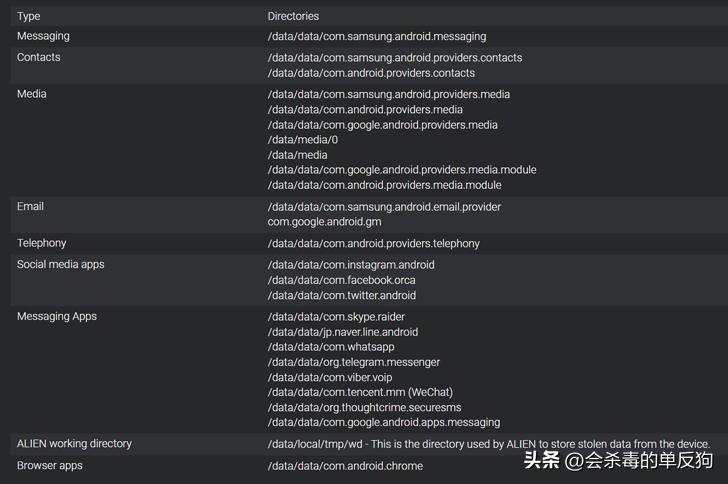Click the Social media apps label
The image size is (728, 484).
click(60, 264)
